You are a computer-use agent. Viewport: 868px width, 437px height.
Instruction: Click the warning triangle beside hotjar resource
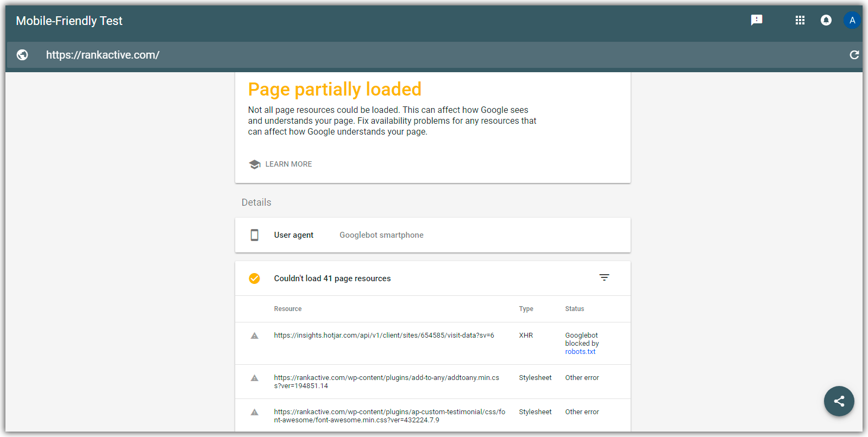point(254,335)
